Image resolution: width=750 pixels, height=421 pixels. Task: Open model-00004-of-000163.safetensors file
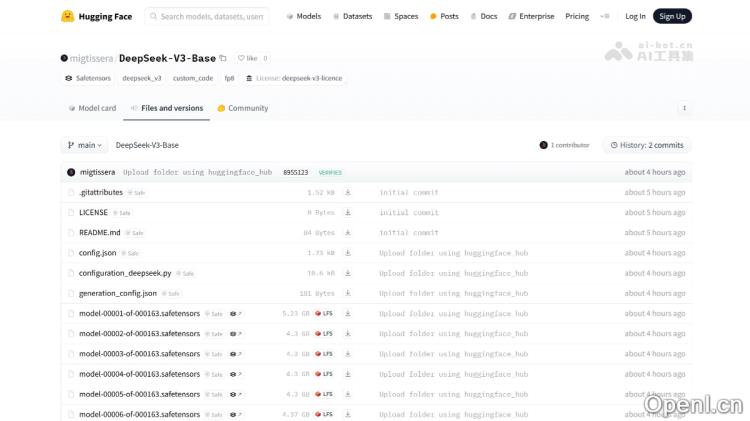[139, 374]
